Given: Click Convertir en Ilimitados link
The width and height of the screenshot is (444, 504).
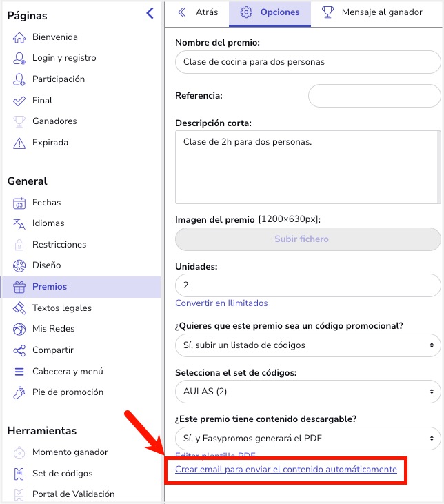Looking at the screenshot, I should click(x=221, y=303).
